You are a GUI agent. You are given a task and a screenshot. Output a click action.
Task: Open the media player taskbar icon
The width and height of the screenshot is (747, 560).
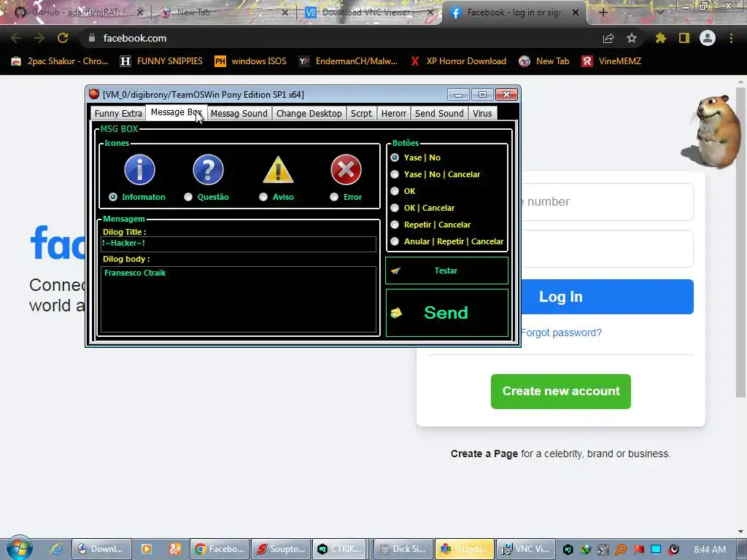tap(146, 549)
